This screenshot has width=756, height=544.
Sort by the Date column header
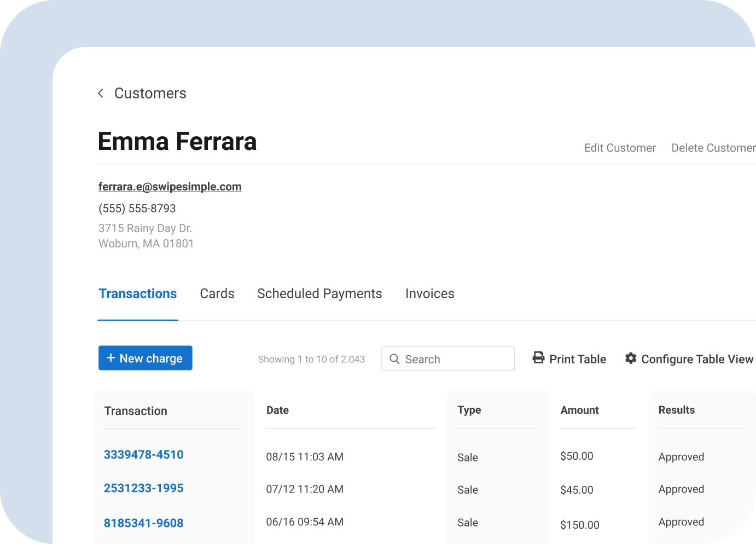pyautogui.click(x=277, y=410)
